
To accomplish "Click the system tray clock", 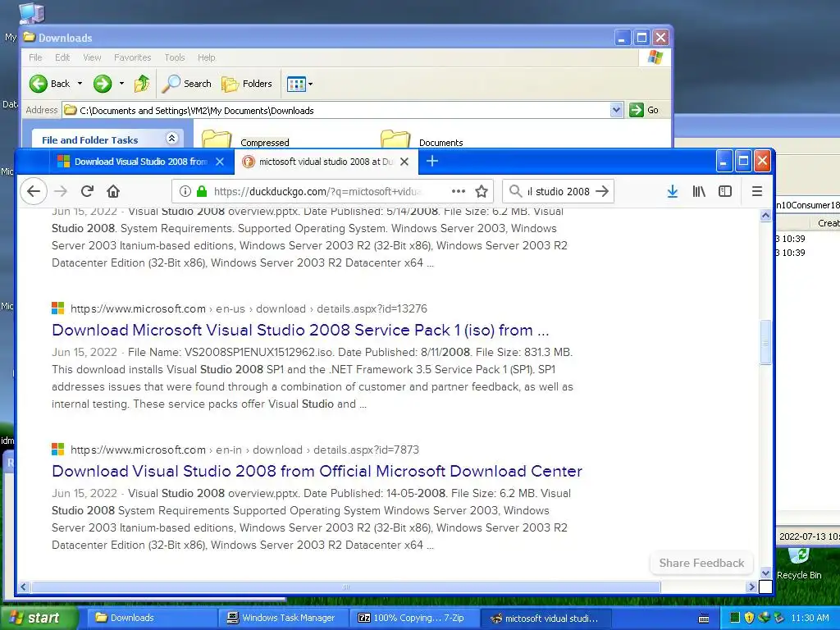I will pos(810,618).
